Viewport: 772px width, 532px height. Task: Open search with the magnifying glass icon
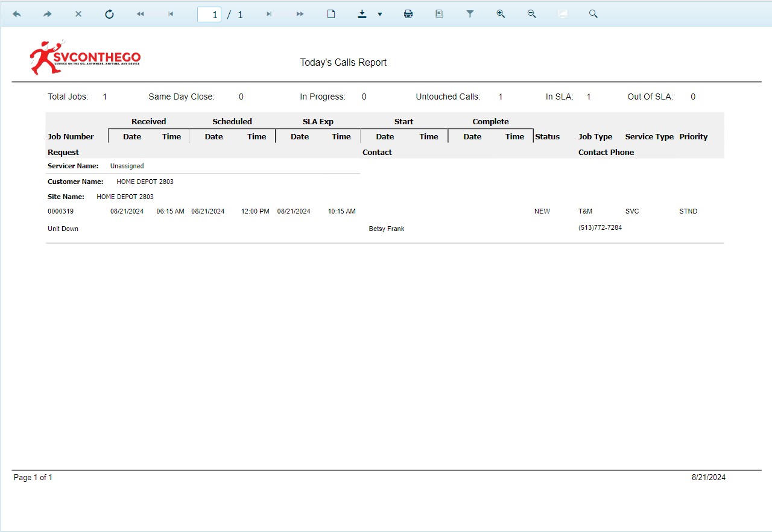(x=593, y=14)
